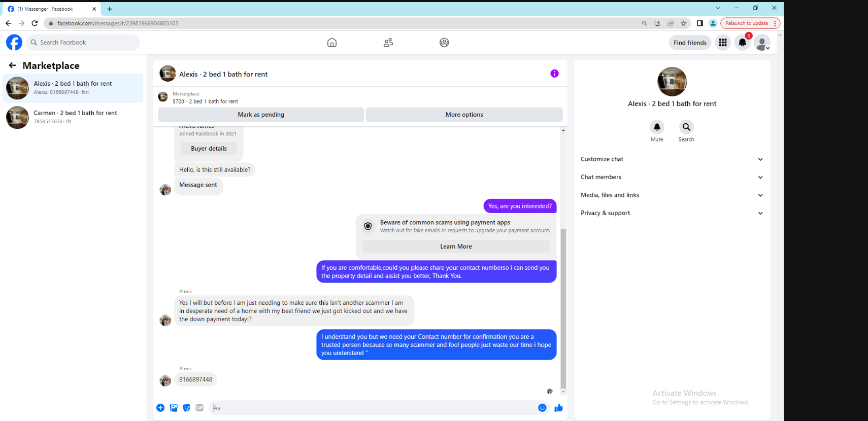Click the Chrome menu three dots

pyautogui.click(x=775, y=23)
